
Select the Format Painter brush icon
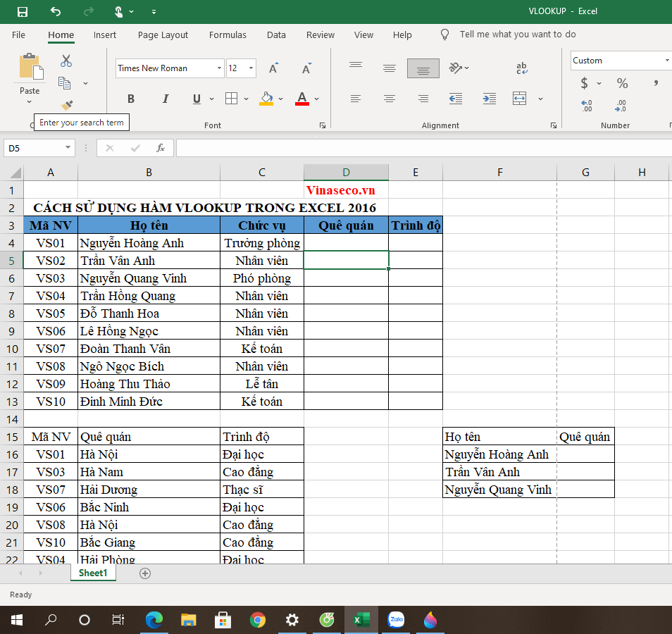tap(66, 105)
